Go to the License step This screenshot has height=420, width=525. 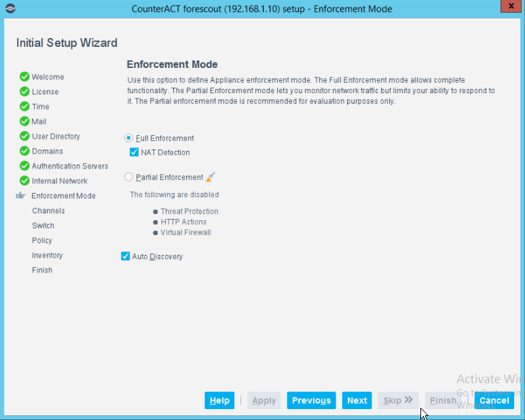[46, 92]
